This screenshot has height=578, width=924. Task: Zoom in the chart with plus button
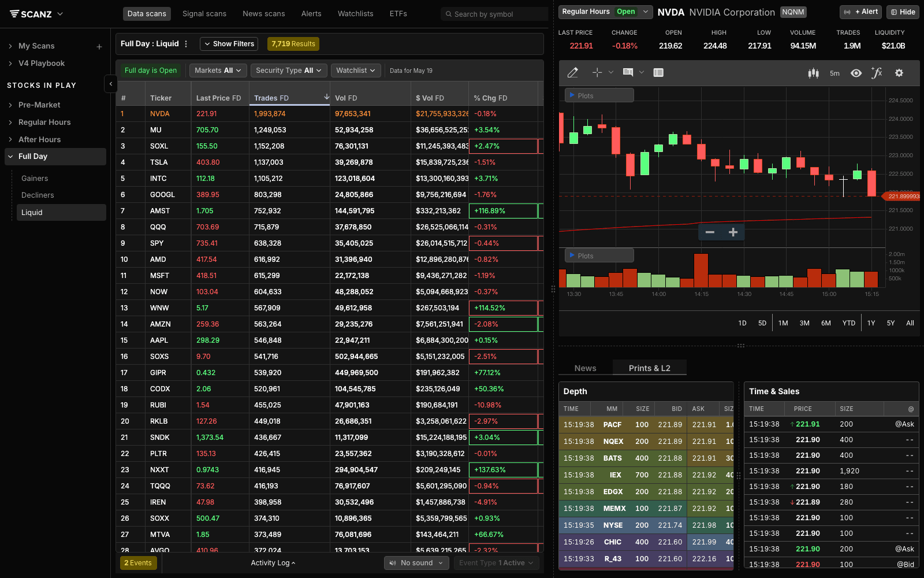click(x=733, y=232)
